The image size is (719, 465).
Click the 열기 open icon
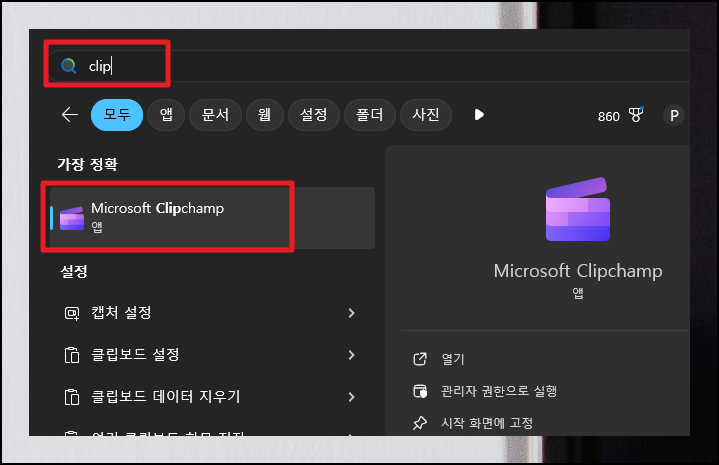point(420,359)
